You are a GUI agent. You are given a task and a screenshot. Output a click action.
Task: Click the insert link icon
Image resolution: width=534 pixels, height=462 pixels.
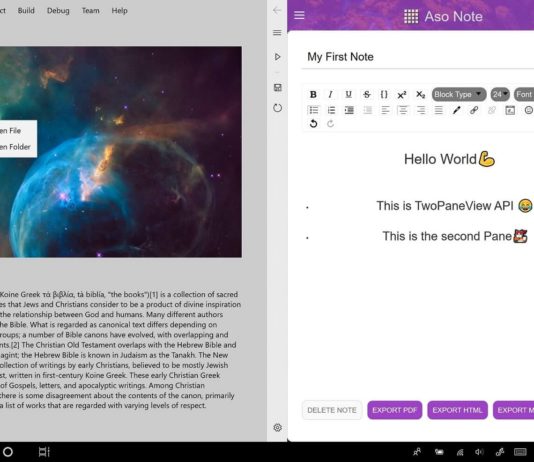click(474, 110)
